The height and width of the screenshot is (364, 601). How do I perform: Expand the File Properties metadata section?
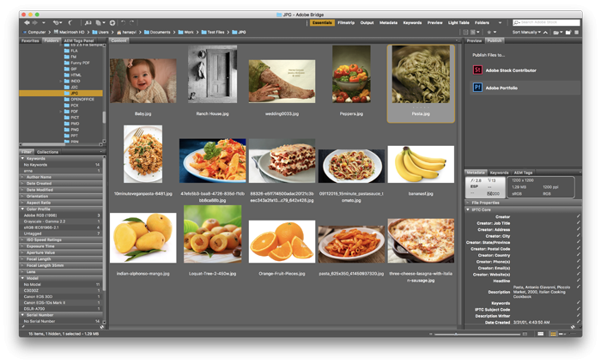click(x=468, y=203)
